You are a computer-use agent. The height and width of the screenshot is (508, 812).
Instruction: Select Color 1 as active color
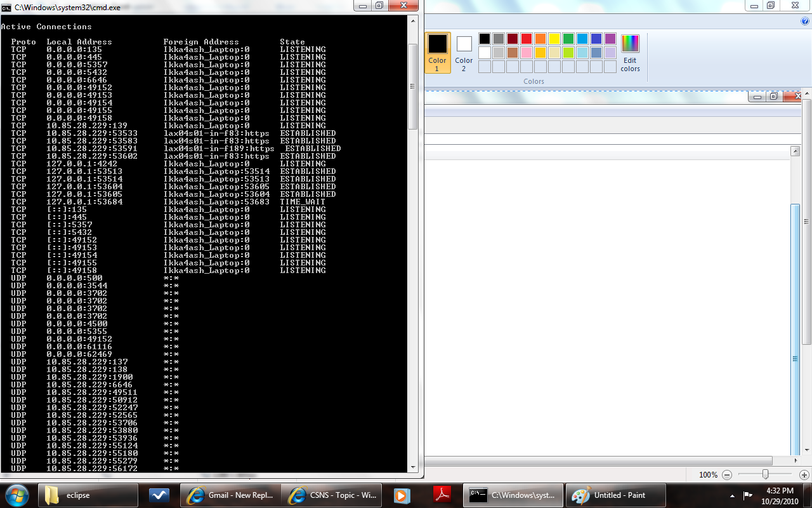(437, 53)
